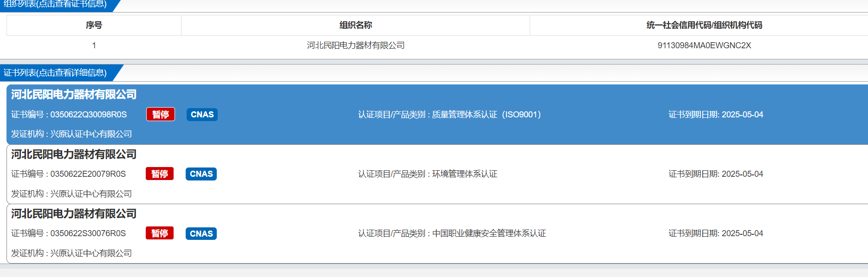Click credit code 91130984MA0EWGNC2X
868x277 pixels.
click(704, 45)
